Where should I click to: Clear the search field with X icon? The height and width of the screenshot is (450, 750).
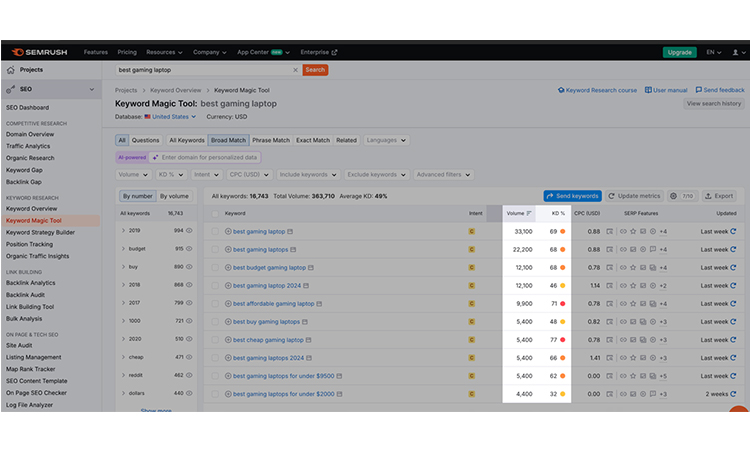click(x=295, y=70)
